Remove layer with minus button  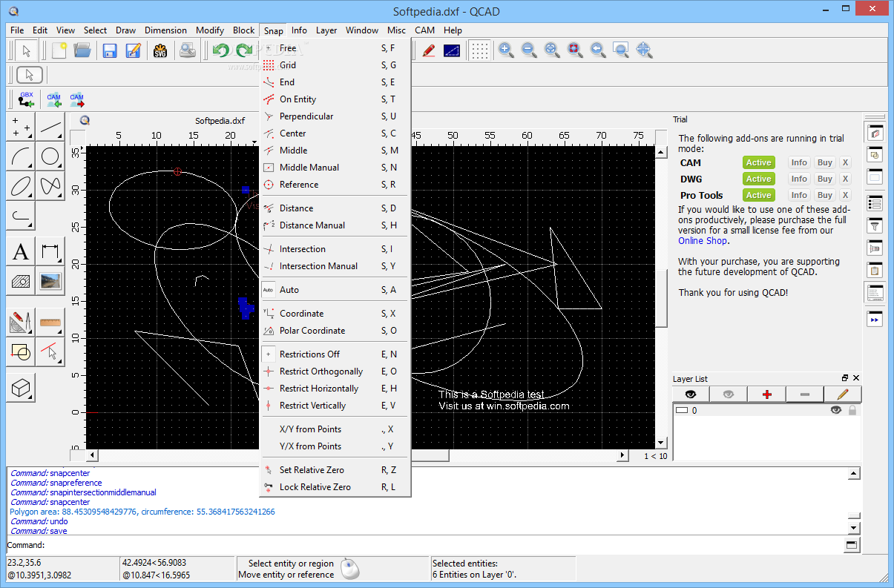tap(805, 394)
